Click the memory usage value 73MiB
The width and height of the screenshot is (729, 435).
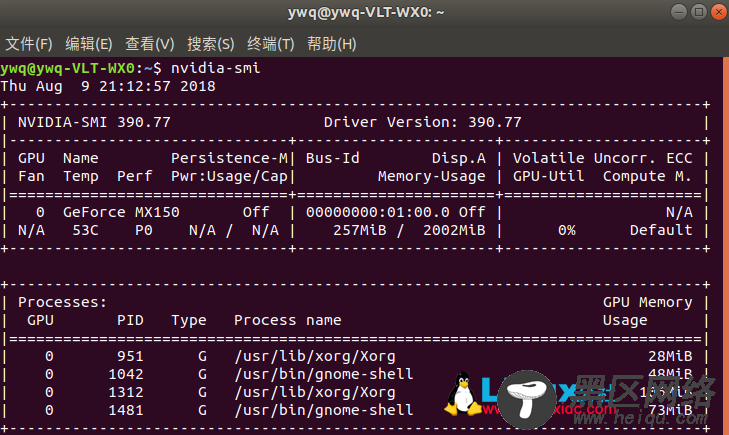pyautogui.click(x=670, y=410)
